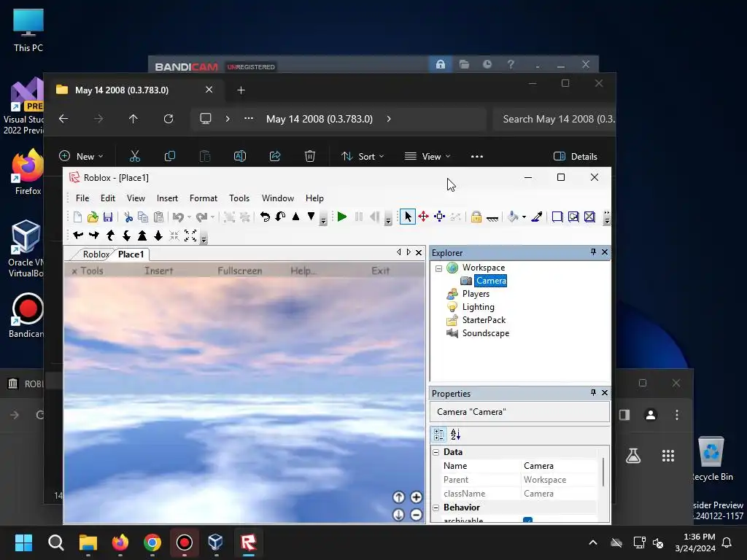
Task: Open the Redo history dropdown arrow
Action: [x=212, y=217]
